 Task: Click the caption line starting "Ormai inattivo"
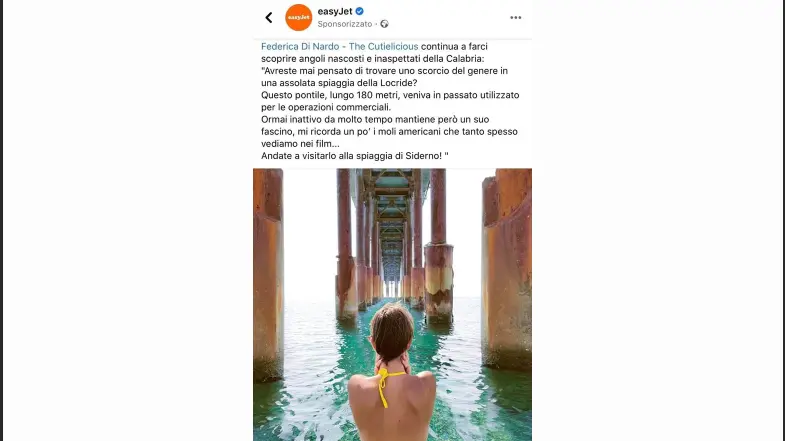point(375,119)
